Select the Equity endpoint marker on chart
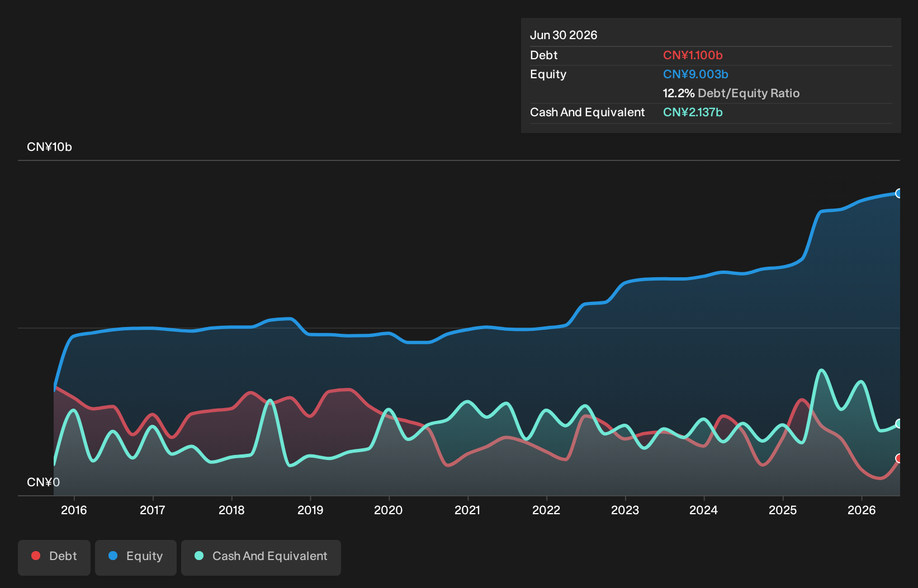 coord(899,193)
